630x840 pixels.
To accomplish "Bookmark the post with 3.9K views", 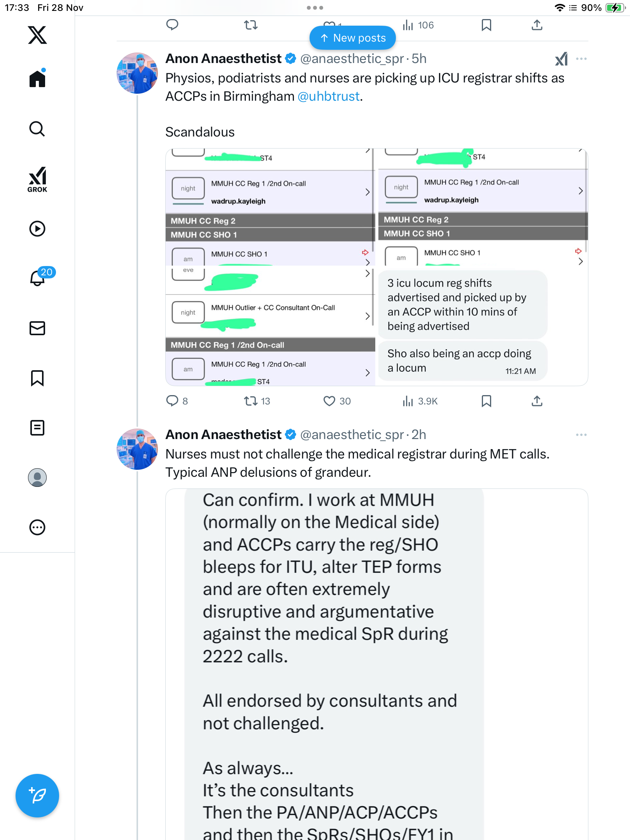I will 486,401.
